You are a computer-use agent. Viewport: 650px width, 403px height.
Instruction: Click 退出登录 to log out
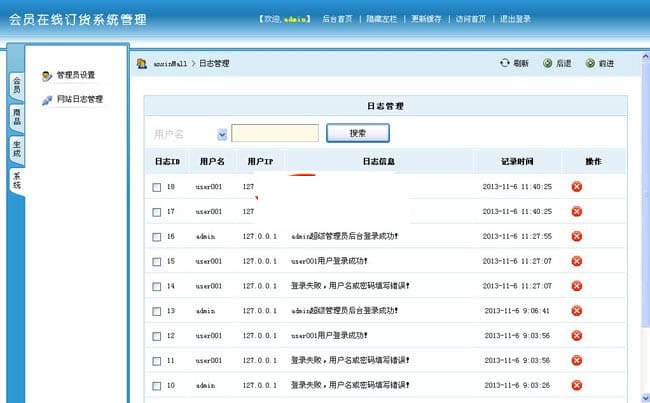[x=515, y=19]
